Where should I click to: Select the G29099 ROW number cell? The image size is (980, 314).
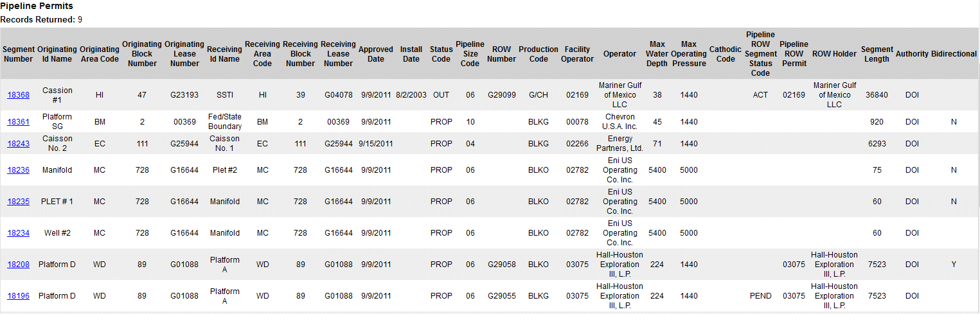coord(501,95)
